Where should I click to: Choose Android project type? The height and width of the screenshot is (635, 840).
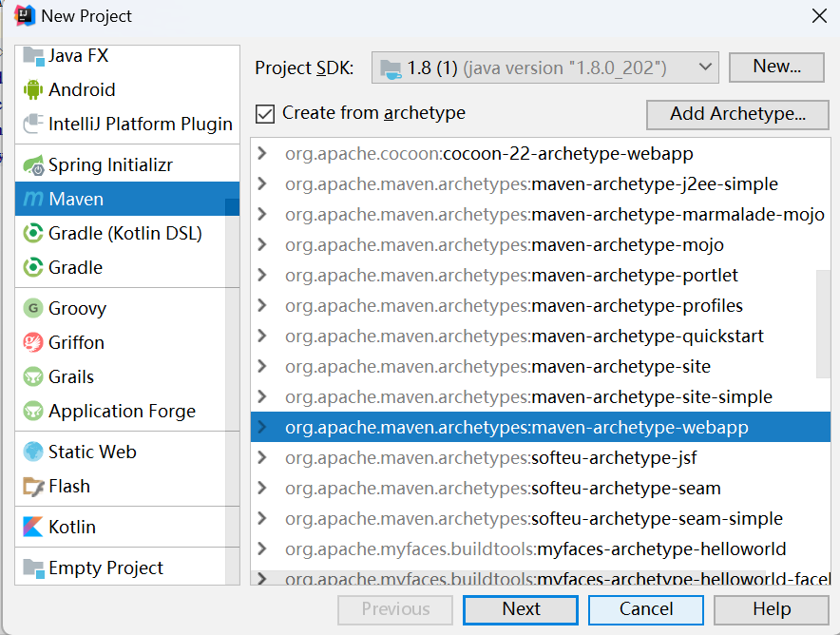coord(127,89)
